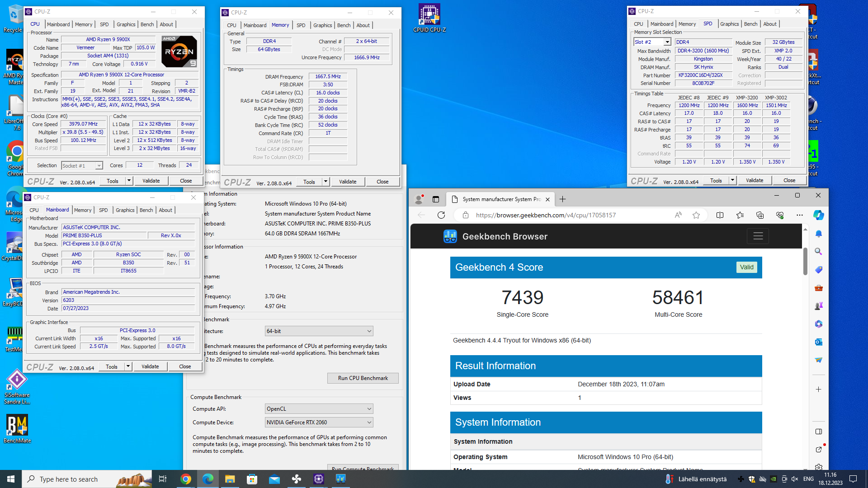Click taskbar clock showing 11.16
868x488 pixels.
[x=830, y=479]
